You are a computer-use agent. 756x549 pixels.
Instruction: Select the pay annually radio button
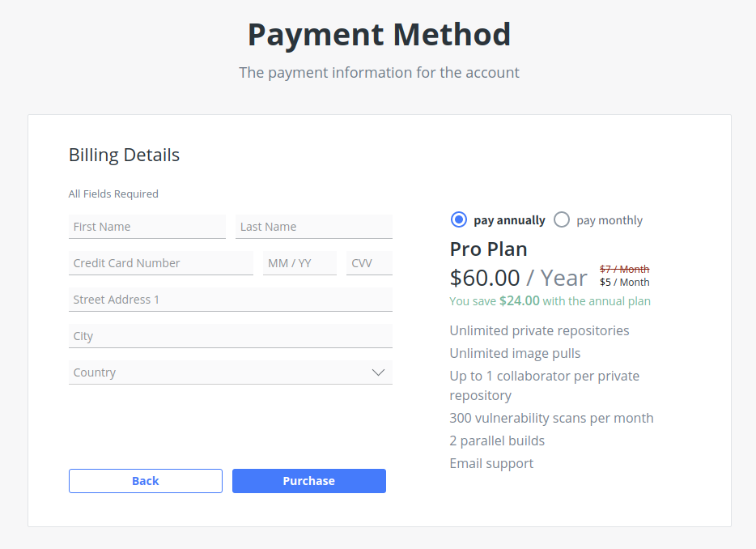458,219
